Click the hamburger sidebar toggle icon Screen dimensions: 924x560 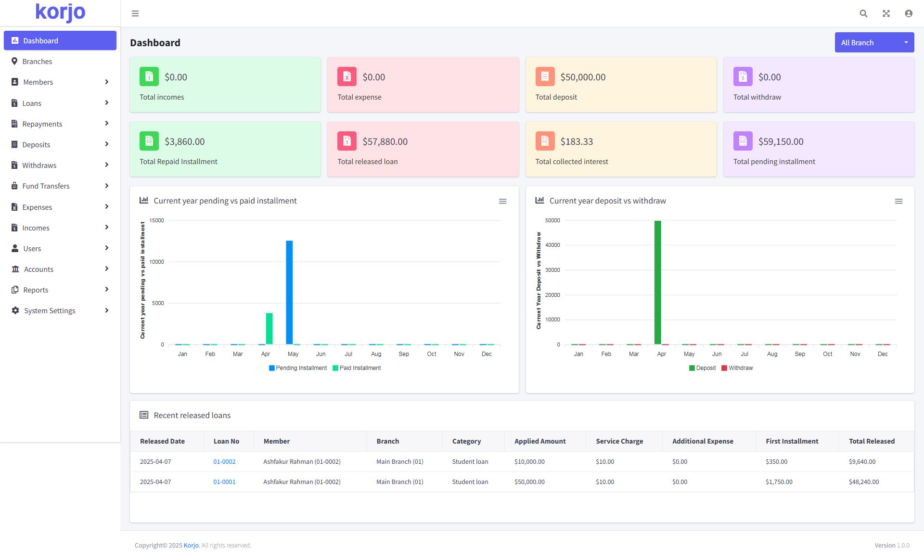pyautogui.click(x=135, y=13)
